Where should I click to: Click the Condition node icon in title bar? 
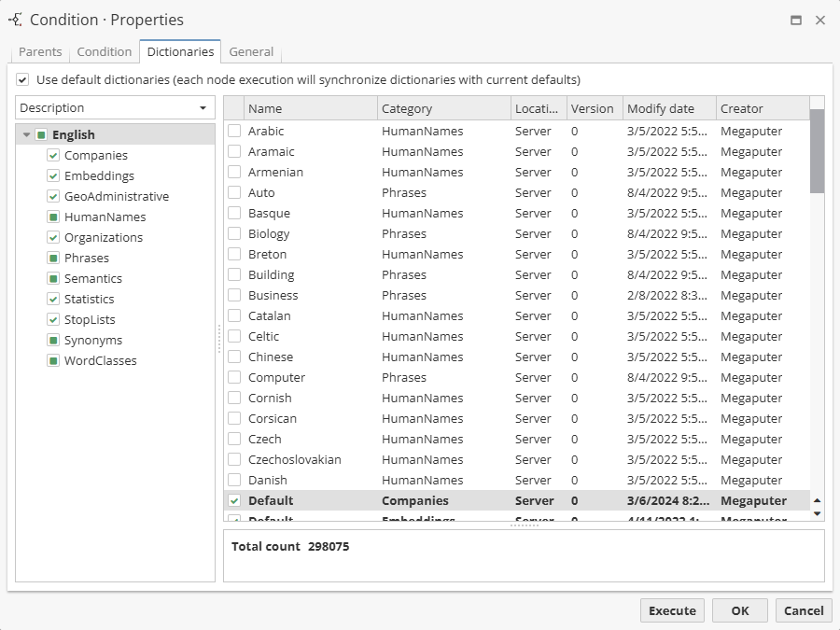click(15, 20)
